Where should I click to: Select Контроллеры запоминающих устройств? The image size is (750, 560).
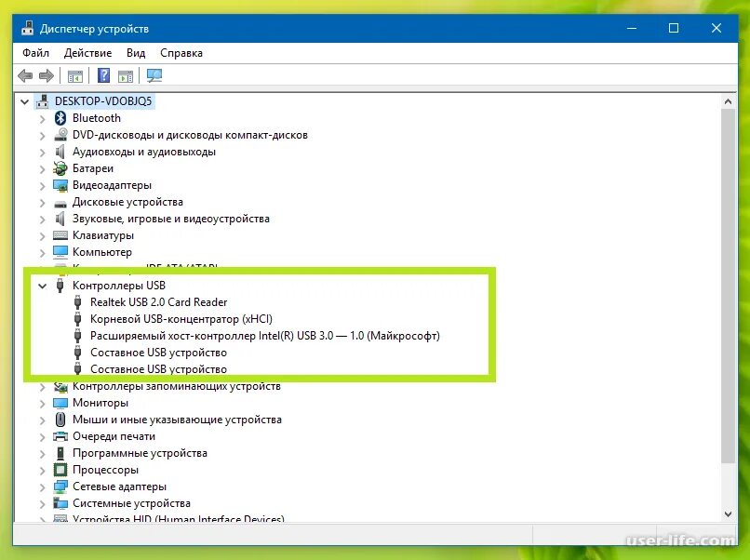176,386
